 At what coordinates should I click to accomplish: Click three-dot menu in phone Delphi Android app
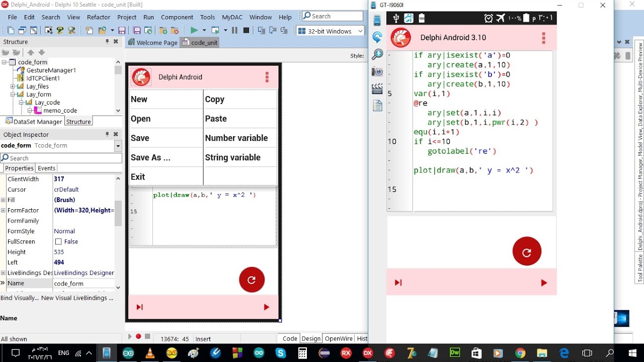pyautogui.click(x=543, y=38)
